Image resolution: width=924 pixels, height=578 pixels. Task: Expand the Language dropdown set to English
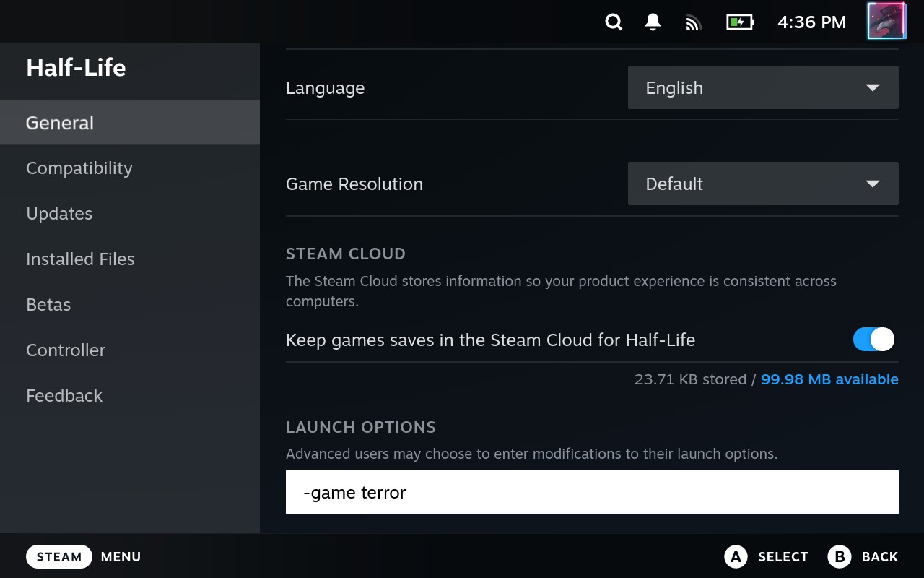coord(763,87)
